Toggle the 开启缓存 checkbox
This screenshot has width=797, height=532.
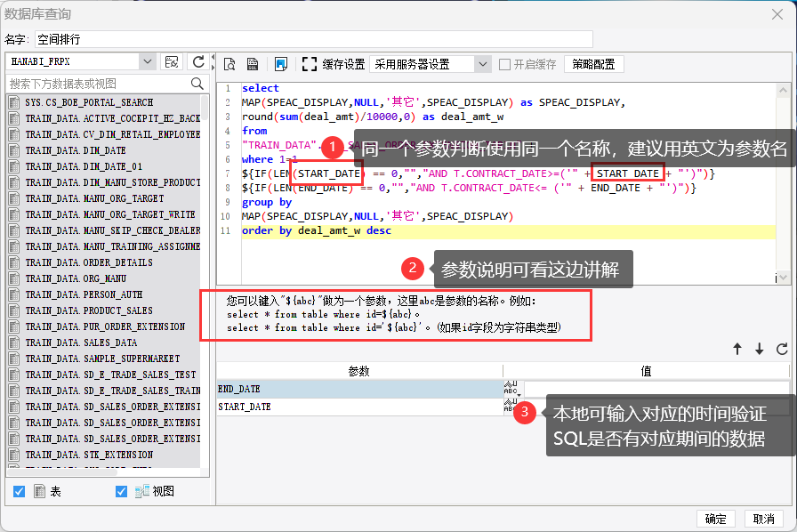pos(504,65)
